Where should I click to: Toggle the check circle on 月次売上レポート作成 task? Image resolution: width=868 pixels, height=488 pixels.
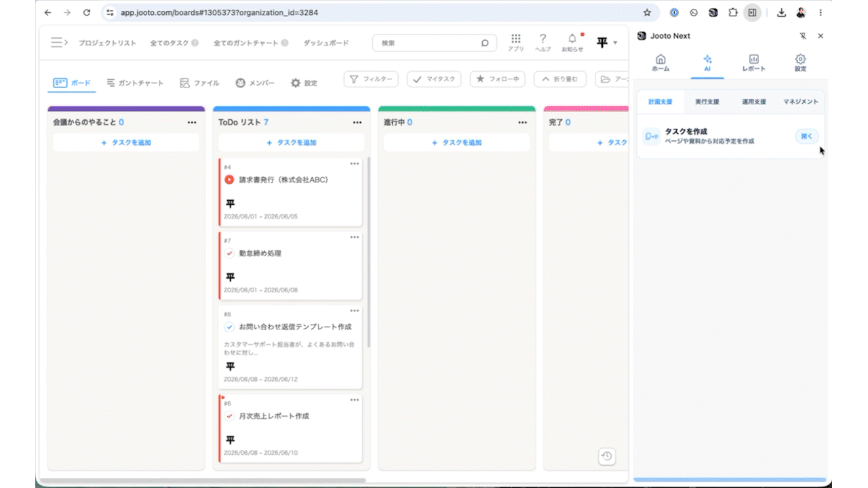(x=229, y=415)
